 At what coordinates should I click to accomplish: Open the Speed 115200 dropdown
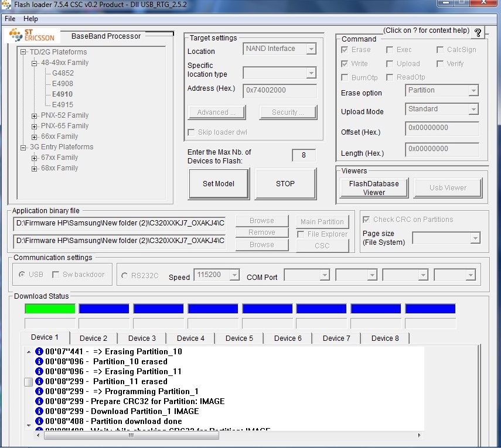(217, 275)
